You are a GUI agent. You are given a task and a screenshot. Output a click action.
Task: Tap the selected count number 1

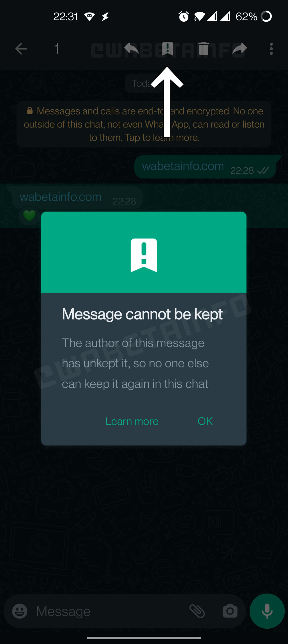pos(57,49)
